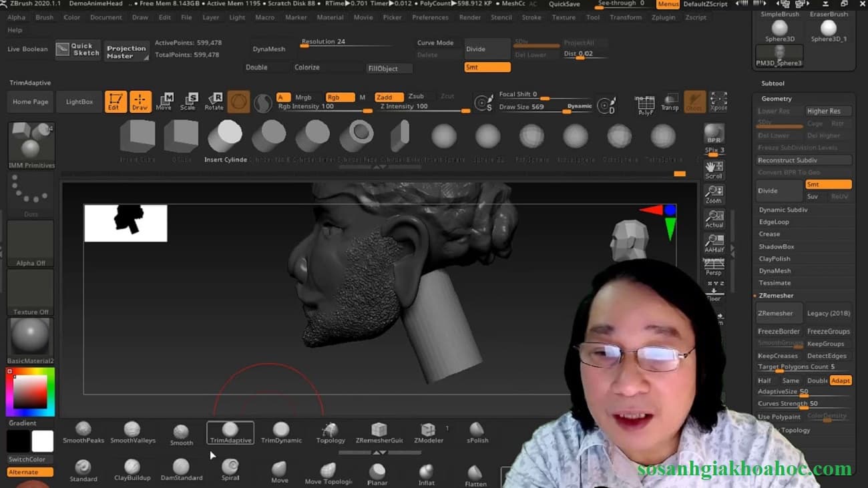Select the Rotate transform tool
Screen dimensions: 868x488
click(x=214, y=101)
